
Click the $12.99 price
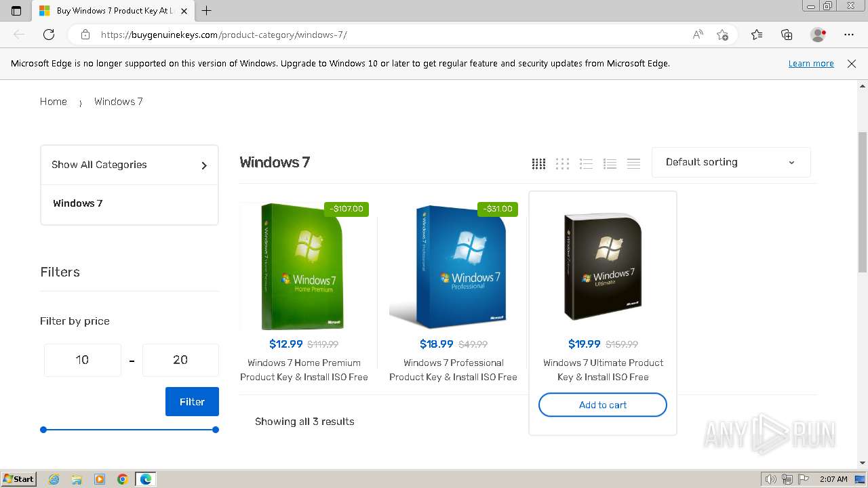tap(286, 344)
